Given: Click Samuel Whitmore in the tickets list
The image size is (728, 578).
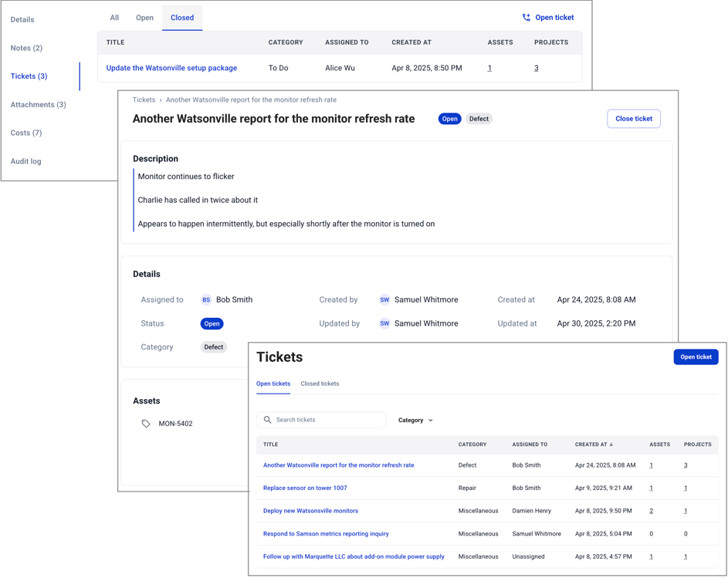Looking at the screenshot, I should coord(537,534).
